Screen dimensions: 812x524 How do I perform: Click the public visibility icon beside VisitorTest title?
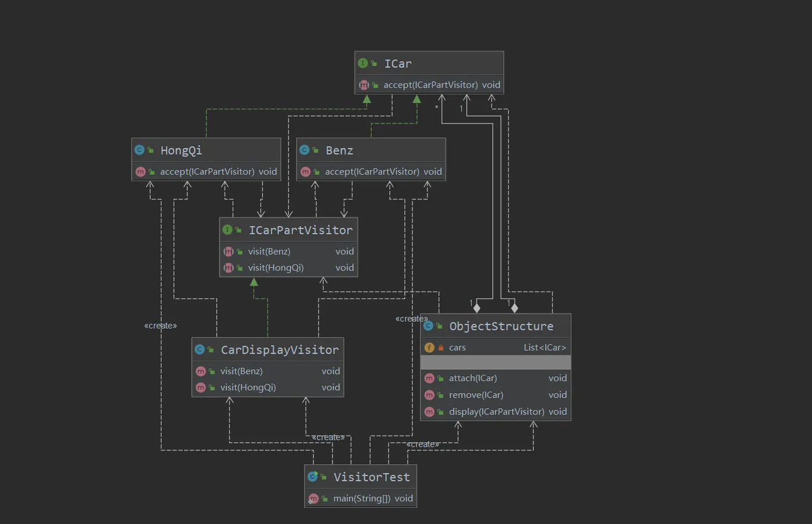[x=324, y=477]
